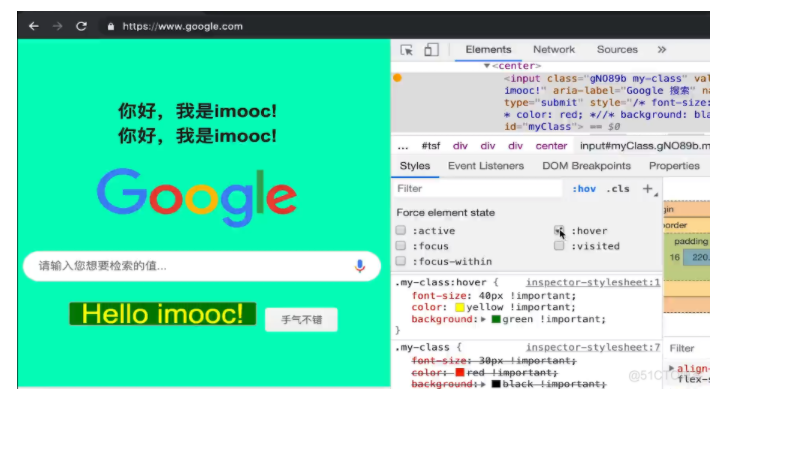Toggle the :hov element state button
Screen dimensions: 799x473
(x=584, y=189)
